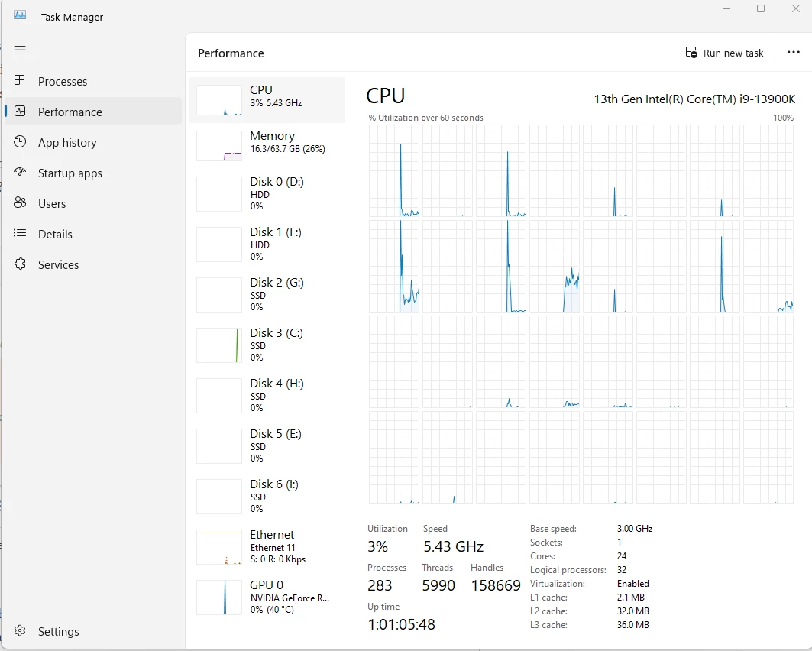Image resolution: width=812 pixels, height=651 pixels.
Task: Select Disk 0 (D:) entry
Action: coord(266,193)
